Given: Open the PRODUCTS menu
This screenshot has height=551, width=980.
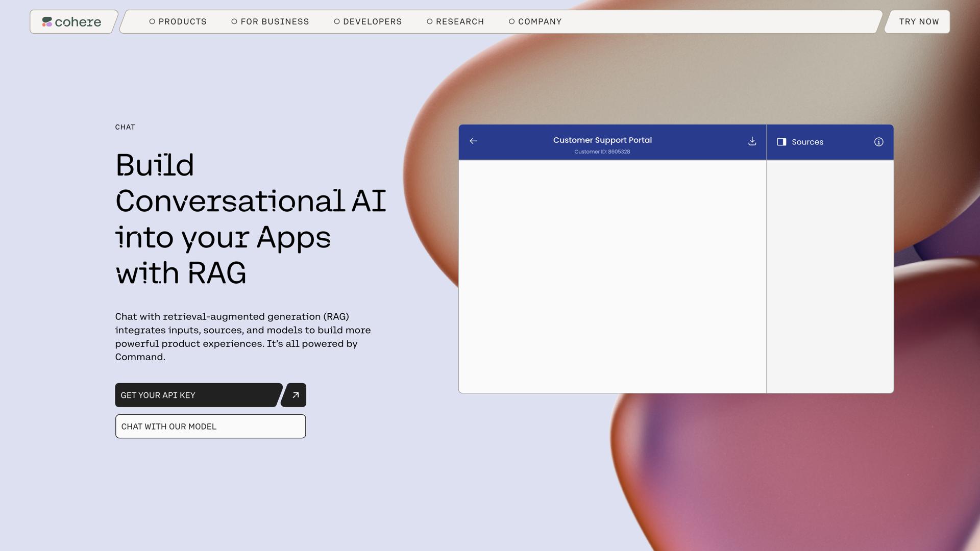Looking at the screenshot, I should [178, 22].
